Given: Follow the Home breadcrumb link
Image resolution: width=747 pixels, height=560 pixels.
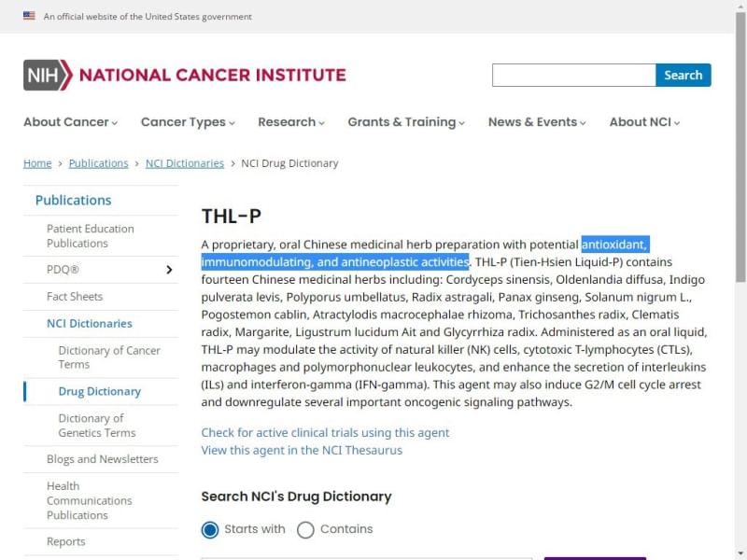Looking at the screenshot, I should click(37, 163).
